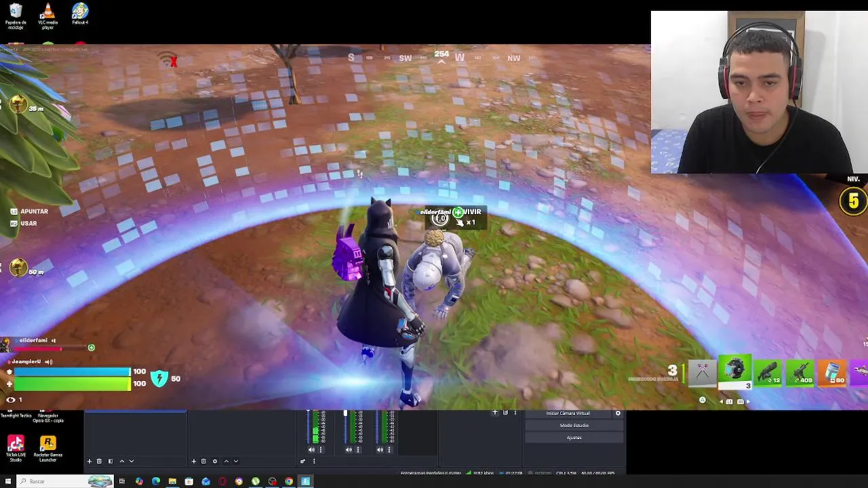868x488 pixels.
Task: Select the shield bubble inventory slot
Action: click(x=735, y=372)
